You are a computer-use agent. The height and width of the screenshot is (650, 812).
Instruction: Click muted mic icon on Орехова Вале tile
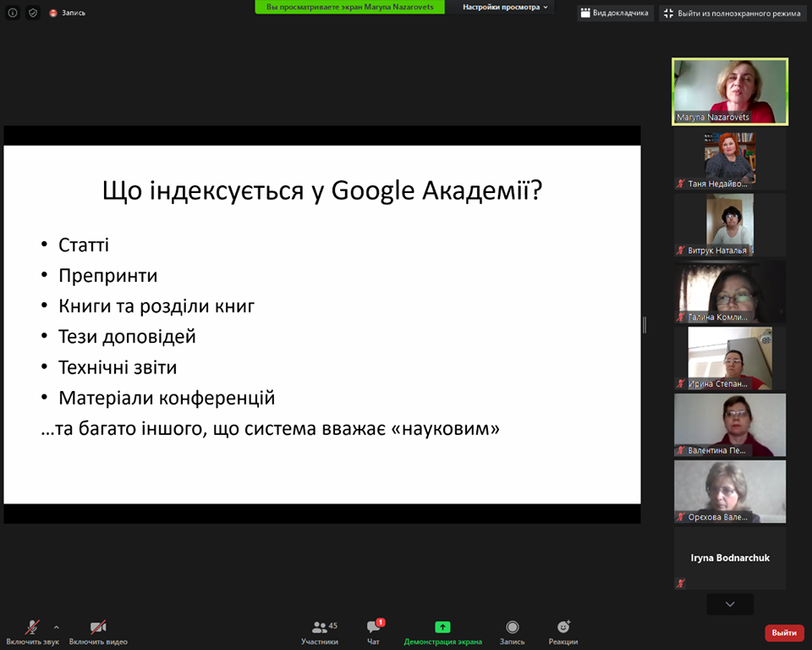[x=680, y=517]
